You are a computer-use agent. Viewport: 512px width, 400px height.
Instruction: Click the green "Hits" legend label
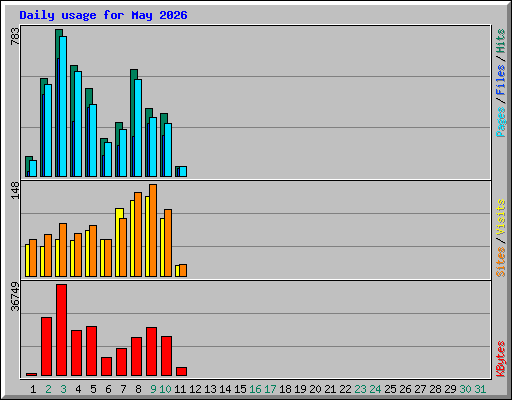click(501, 41)
